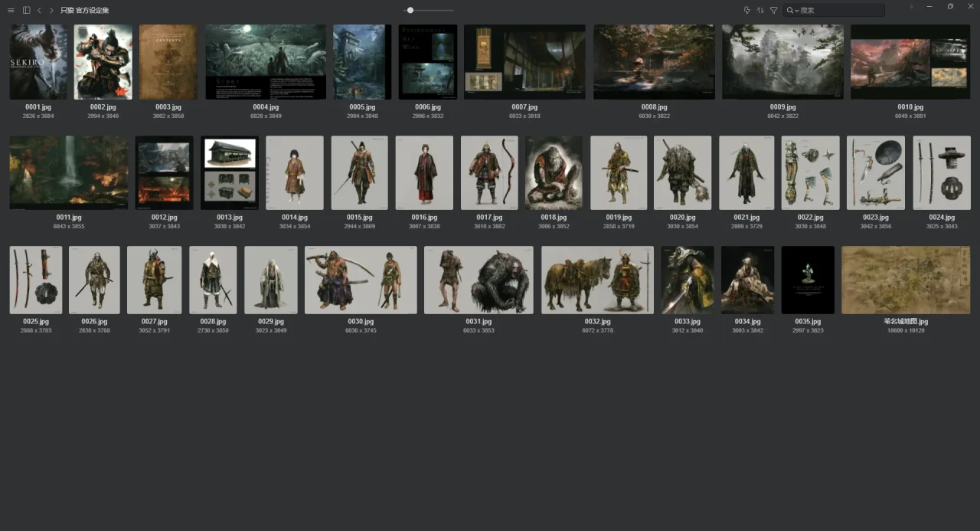Click the file name 0031.jpg
This screenshot has height=531, width=980.
[479, 322]
